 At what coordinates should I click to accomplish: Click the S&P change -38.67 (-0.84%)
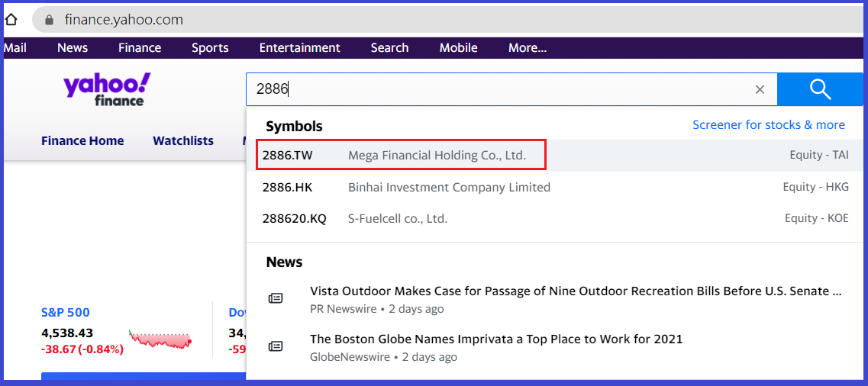point(82,349)
